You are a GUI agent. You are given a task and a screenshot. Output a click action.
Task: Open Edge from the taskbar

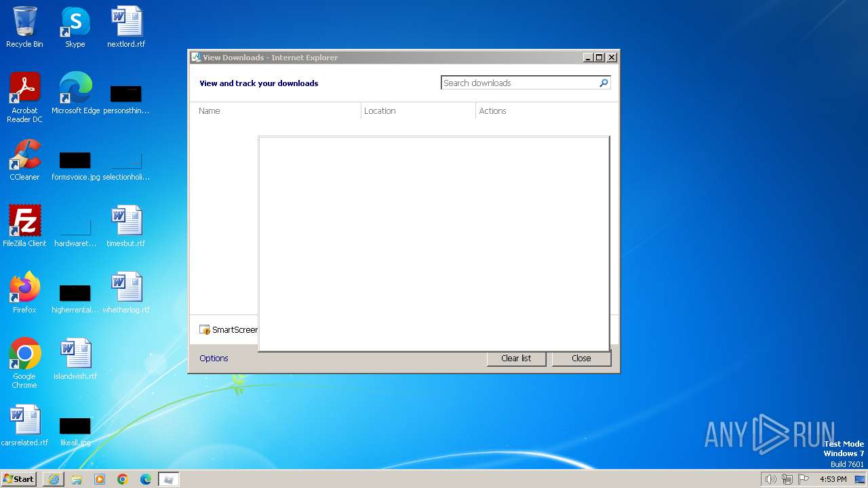click(x=146, y=479)
